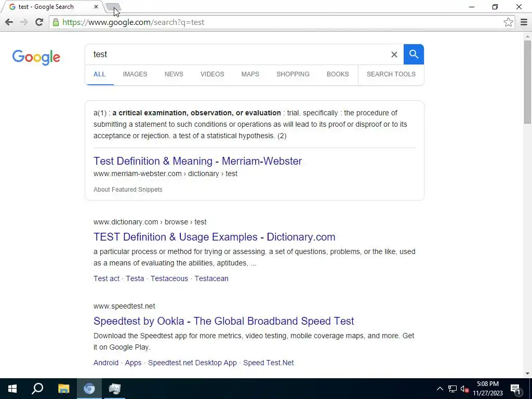Click the Chrome icon in the taskbar

89,389
